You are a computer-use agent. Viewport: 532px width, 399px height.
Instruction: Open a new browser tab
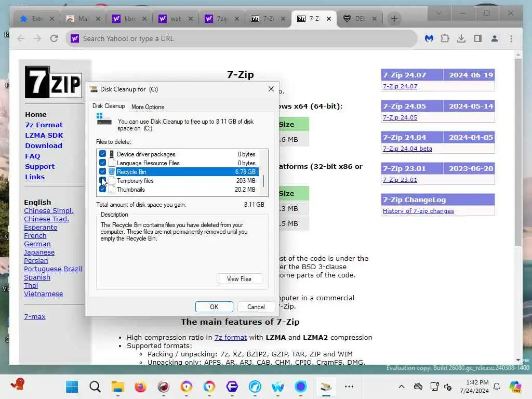pyautogui.click(x=394, y=19)
